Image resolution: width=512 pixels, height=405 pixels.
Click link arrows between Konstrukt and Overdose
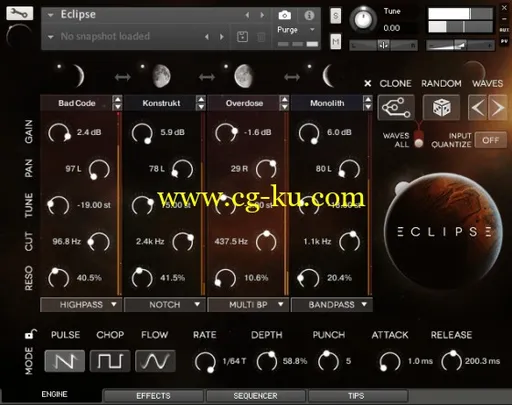click(x=207, y=77)
